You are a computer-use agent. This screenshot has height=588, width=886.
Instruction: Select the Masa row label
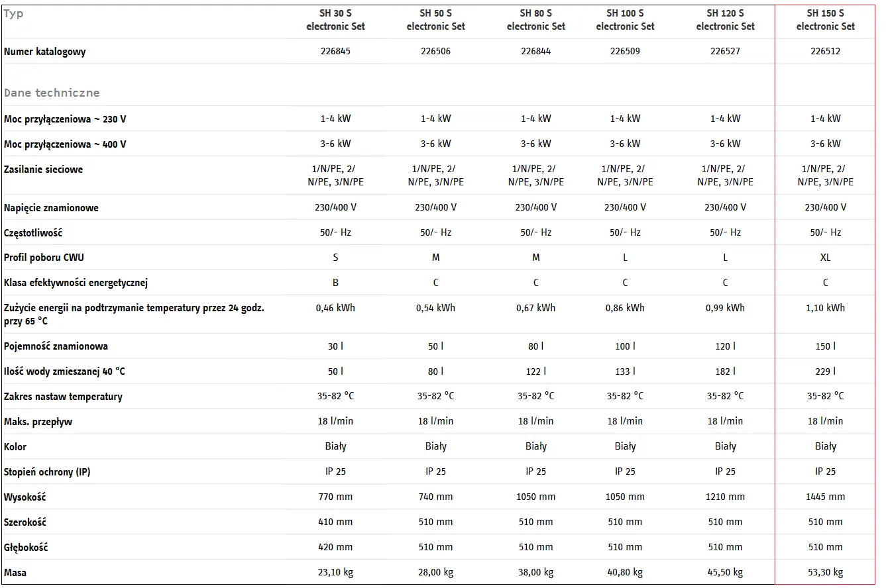point(15,572)
